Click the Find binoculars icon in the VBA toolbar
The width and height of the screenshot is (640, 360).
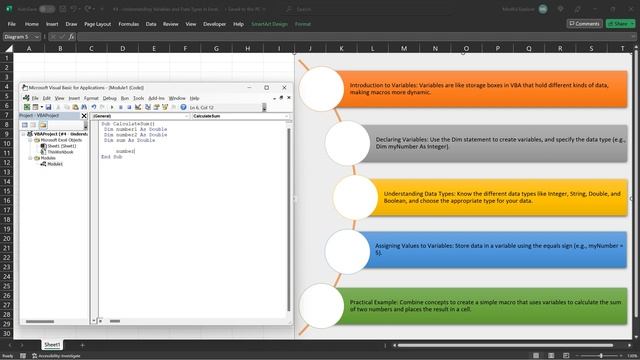pos(84,107)
